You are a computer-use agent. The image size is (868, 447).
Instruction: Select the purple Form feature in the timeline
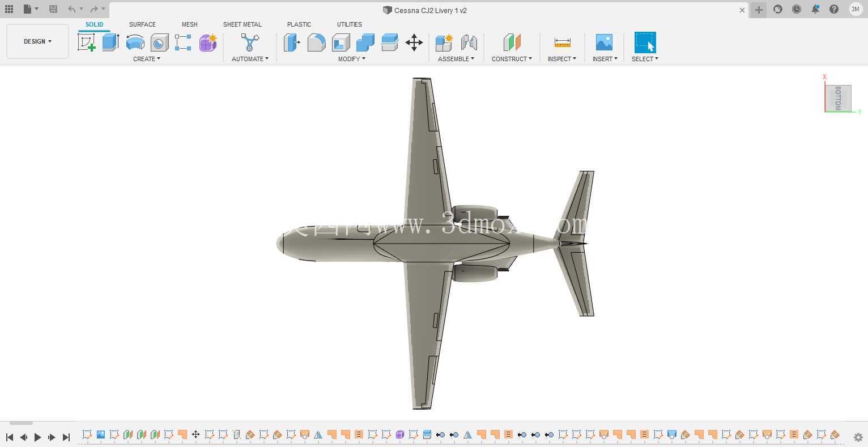(399, 435)
